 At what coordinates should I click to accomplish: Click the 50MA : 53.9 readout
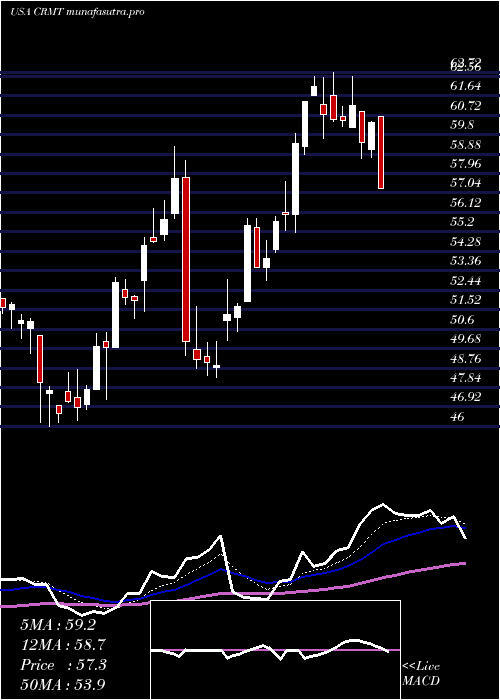(63, 684)
